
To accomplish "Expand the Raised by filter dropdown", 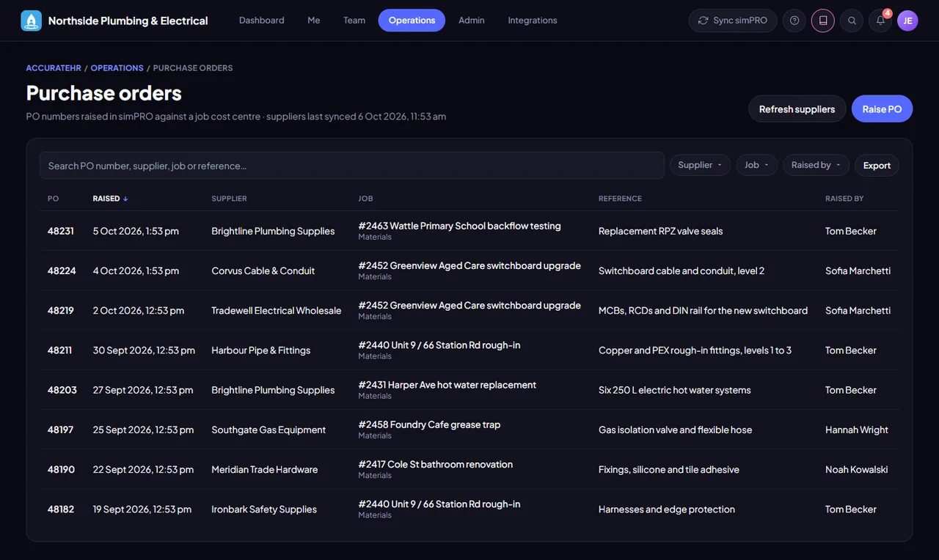I will pyautogui.click(x=816, y=165).
